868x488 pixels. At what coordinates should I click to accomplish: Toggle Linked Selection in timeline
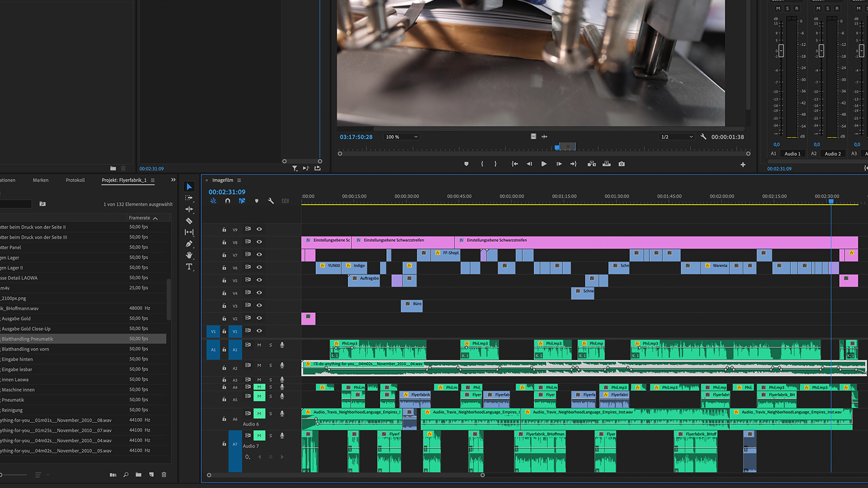242,201
